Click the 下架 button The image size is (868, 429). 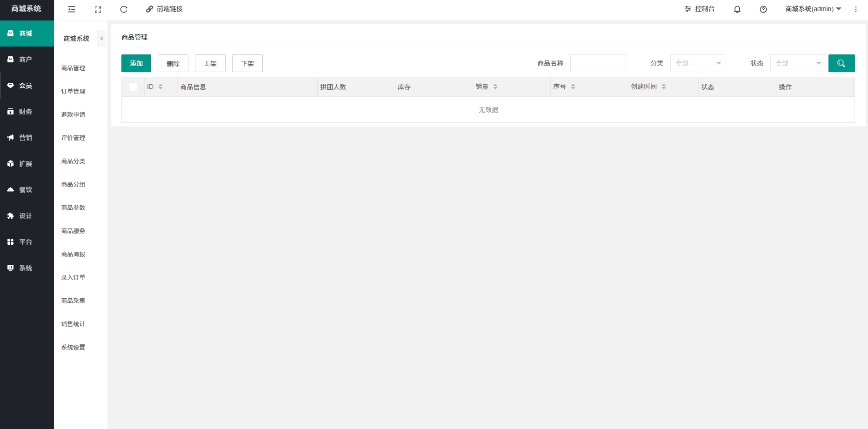tap(247, 63)
